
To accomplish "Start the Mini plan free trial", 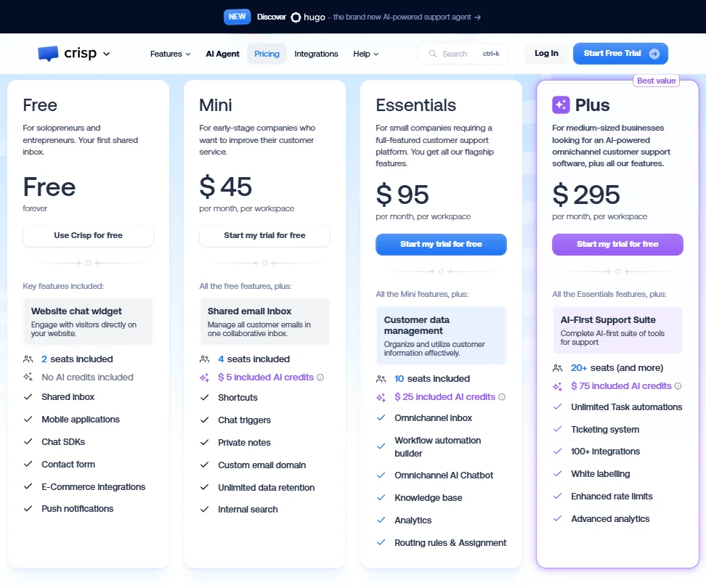I will [x=264, y=235].
